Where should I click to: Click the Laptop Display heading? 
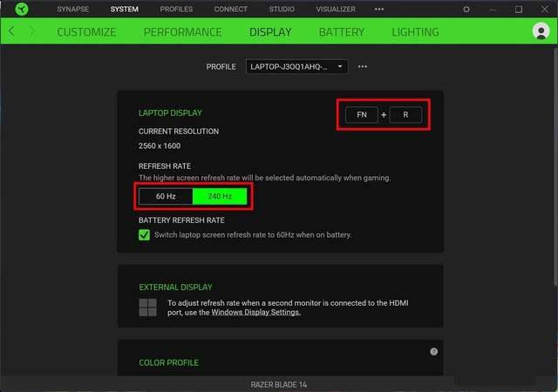pyautogui.click(x=170, y=113)
